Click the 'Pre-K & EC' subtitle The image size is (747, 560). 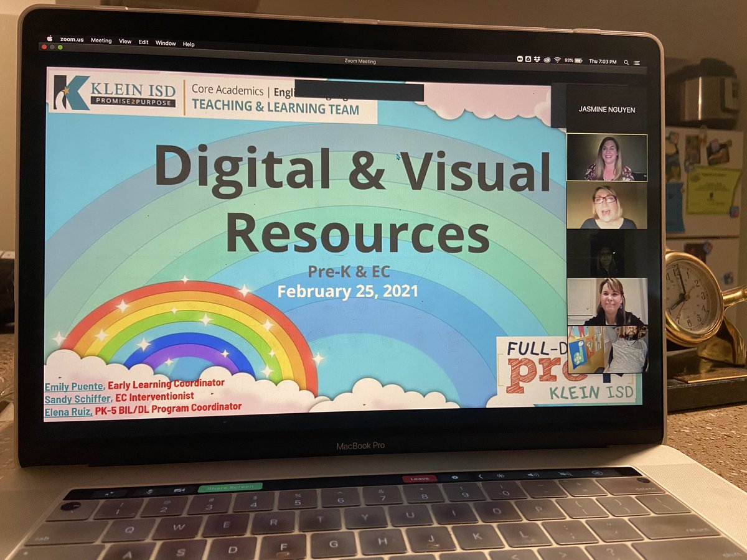point(348,271)
